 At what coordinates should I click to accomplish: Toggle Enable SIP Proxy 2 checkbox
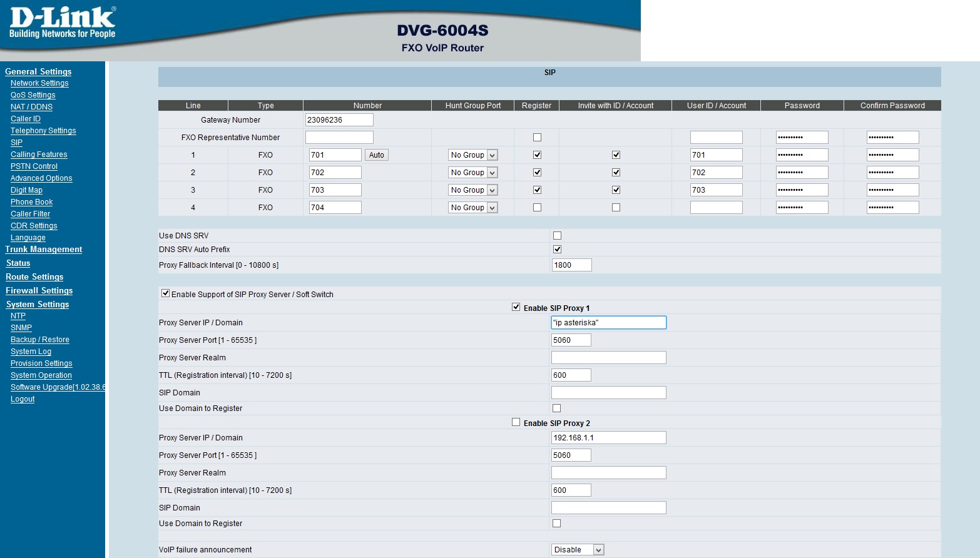[x=516, y=422]
